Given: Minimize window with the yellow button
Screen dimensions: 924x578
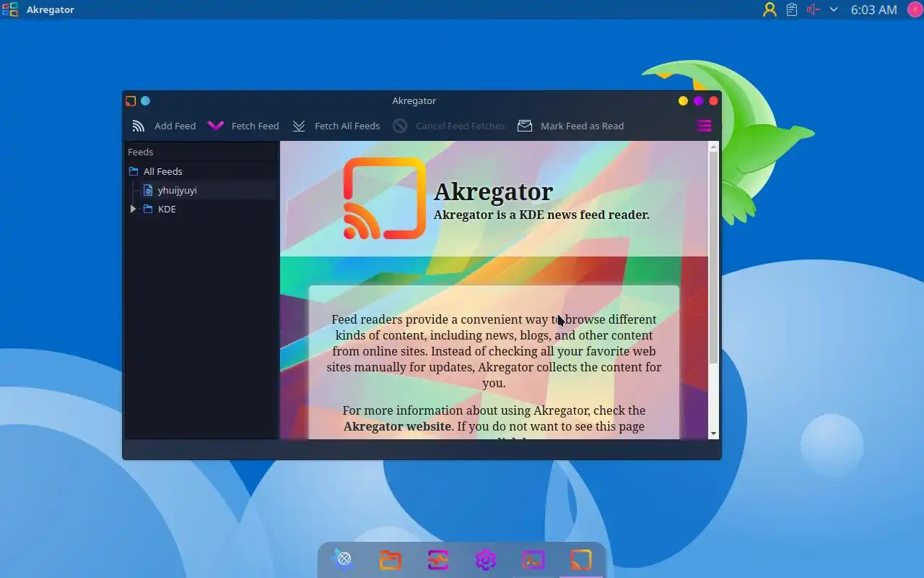Looking at the screenshot, I should coord(683,101).
